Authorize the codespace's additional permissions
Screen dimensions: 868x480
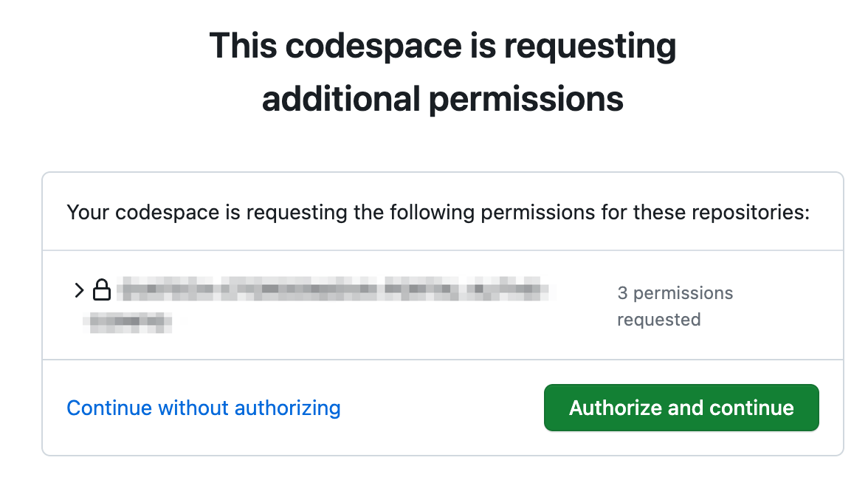click(x=681, y=407)
